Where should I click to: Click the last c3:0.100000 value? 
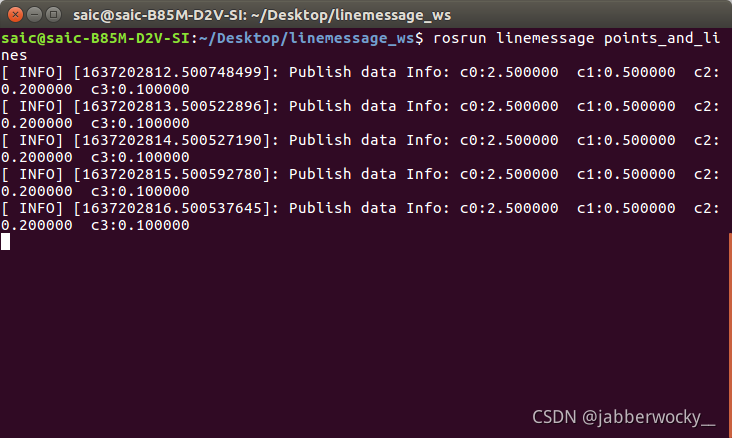click(x=140, y=225)
